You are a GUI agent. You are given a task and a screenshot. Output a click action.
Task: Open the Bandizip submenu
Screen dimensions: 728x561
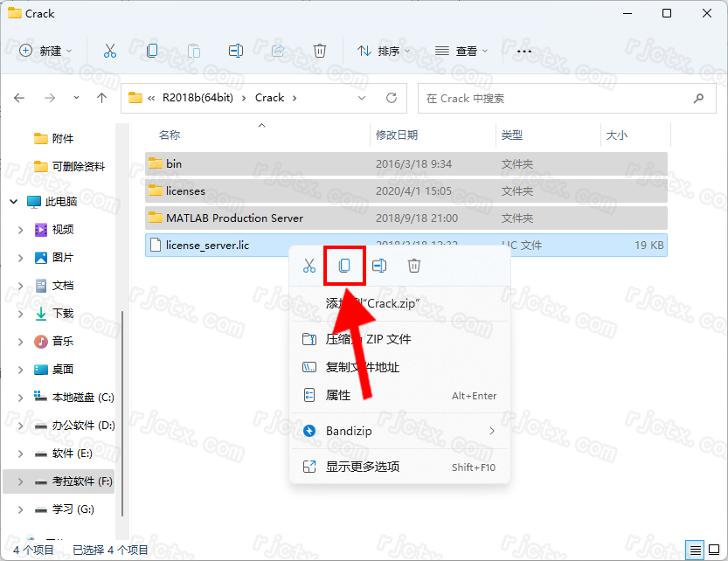(399, 431)
